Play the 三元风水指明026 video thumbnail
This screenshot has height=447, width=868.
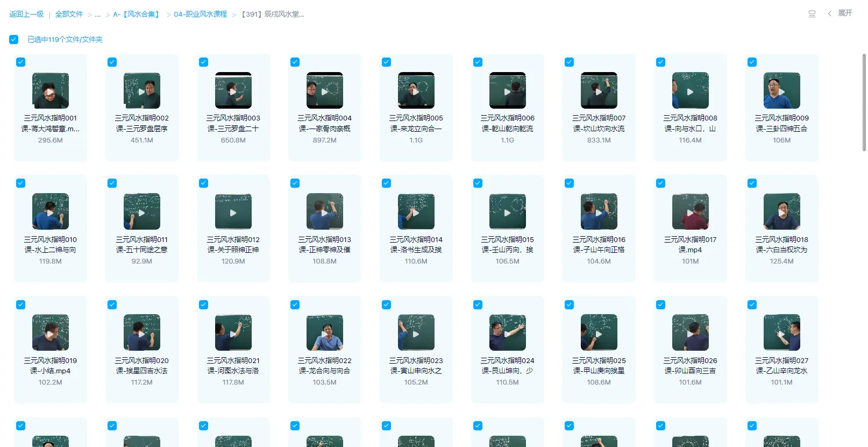(691, 333)
